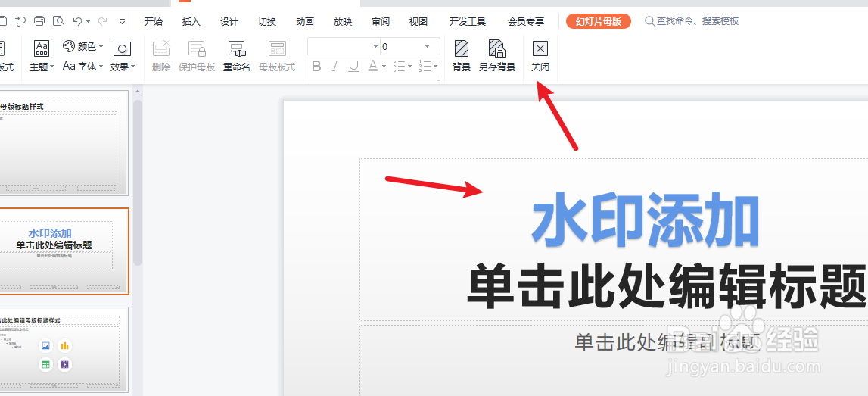Open the 主题 theme dropdown
868x396 pixels.
[x=42, y=55]
